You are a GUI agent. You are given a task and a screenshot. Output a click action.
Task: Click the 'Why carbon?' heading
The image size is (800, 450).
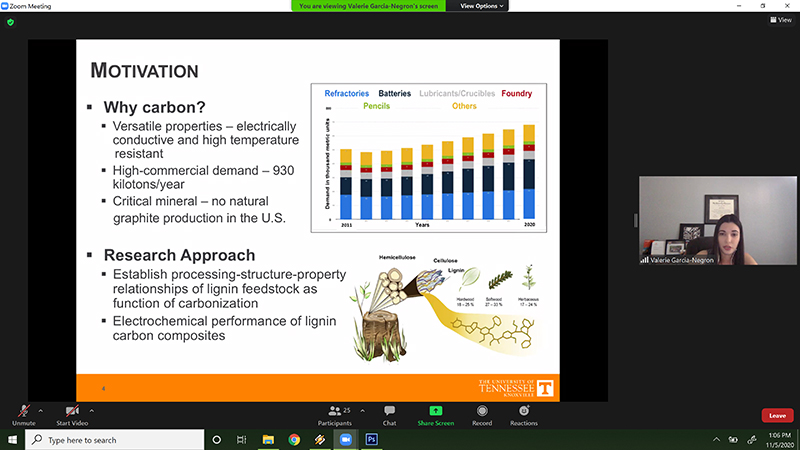click(x=155, y=107)
